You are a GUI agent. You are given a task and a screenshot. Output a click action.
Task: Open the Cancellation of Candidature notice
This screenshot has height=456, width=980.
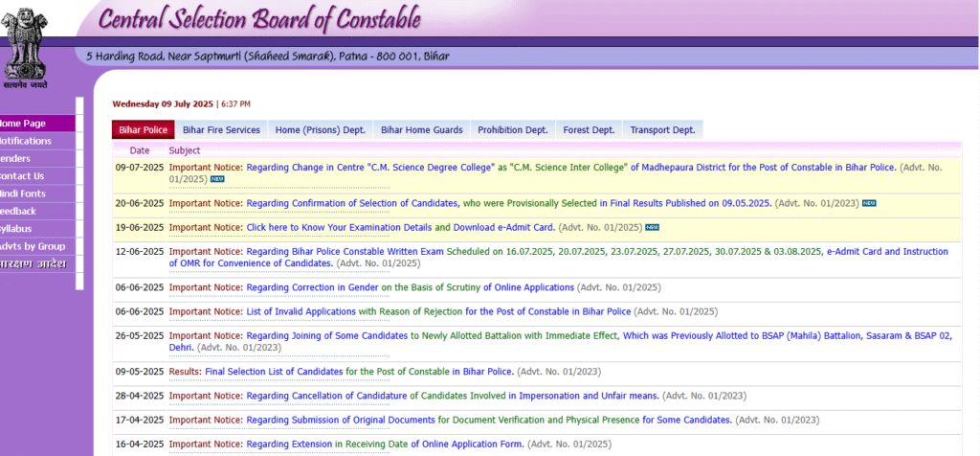[453, 396]
